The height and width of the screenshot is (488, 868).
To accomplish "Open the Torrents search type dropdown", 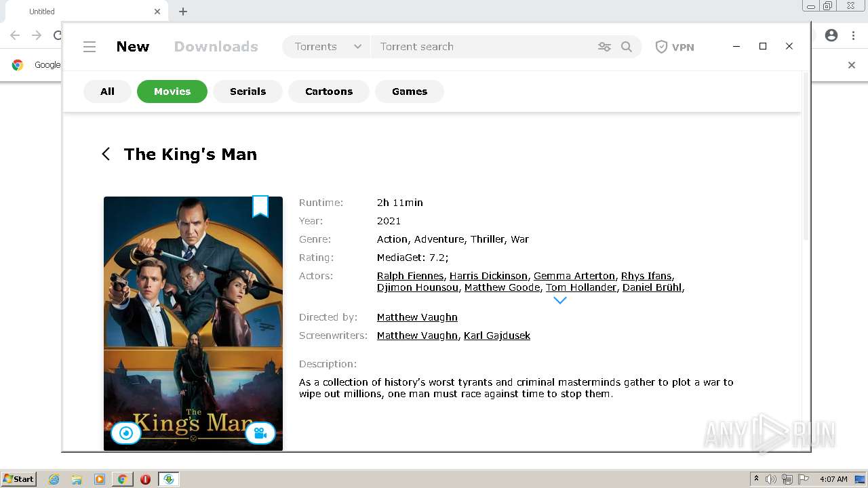I will (x=328, y=47).
